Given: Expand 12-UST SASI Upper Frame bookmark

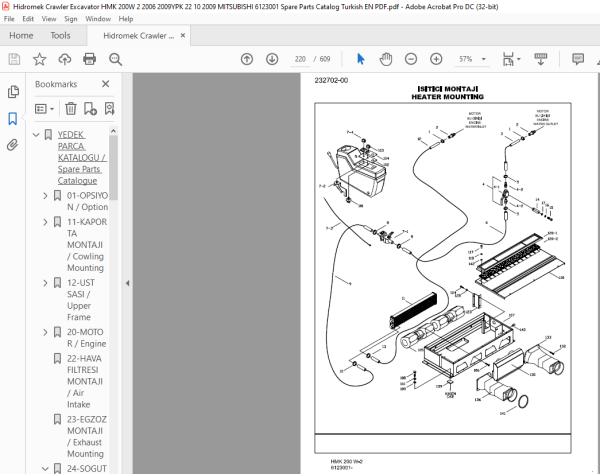Looking at the screenshot, I should [x=45, y=283].
